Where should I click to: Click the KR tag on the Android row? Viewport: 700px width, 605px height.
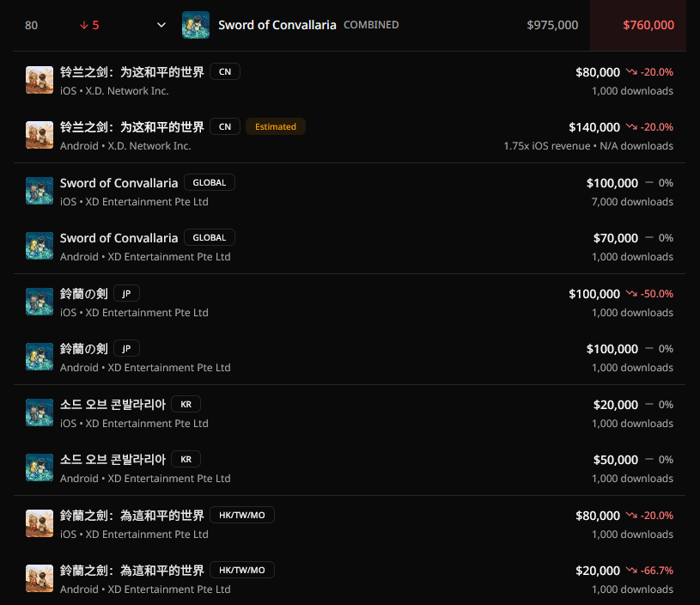186,459
